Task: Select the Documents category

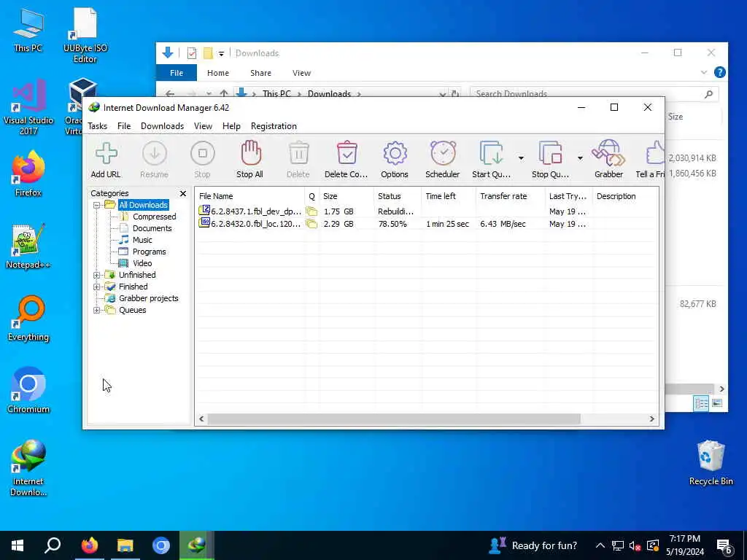Action: pyautogui.click(x=152, y=228)
